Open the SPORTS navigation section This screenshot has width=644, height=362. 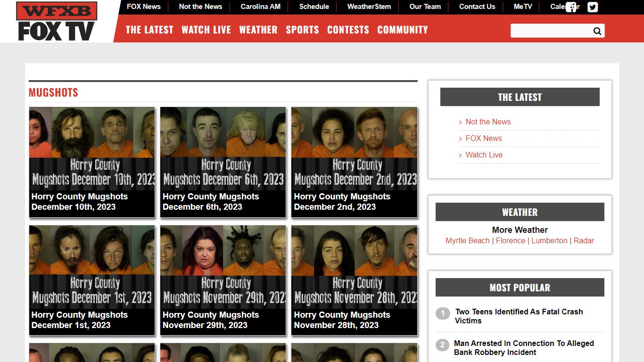coord(302,30)
